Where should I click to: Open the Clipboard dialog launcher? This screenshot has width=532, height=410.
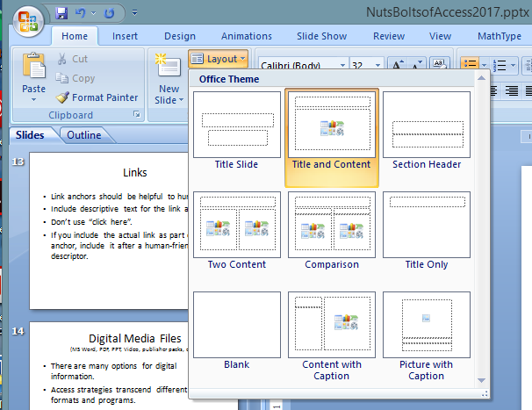point(137,114)
